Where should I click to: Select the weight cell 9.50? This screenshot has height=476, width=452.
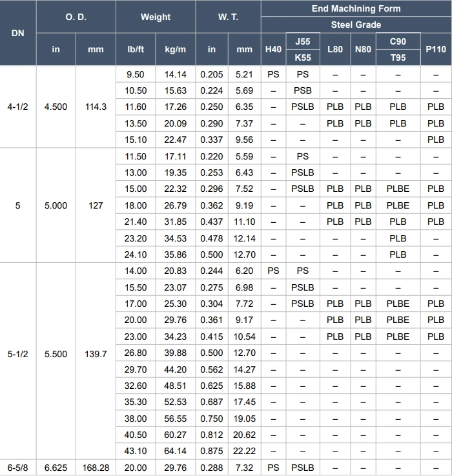pyautogui.click(x=136, y=74)
